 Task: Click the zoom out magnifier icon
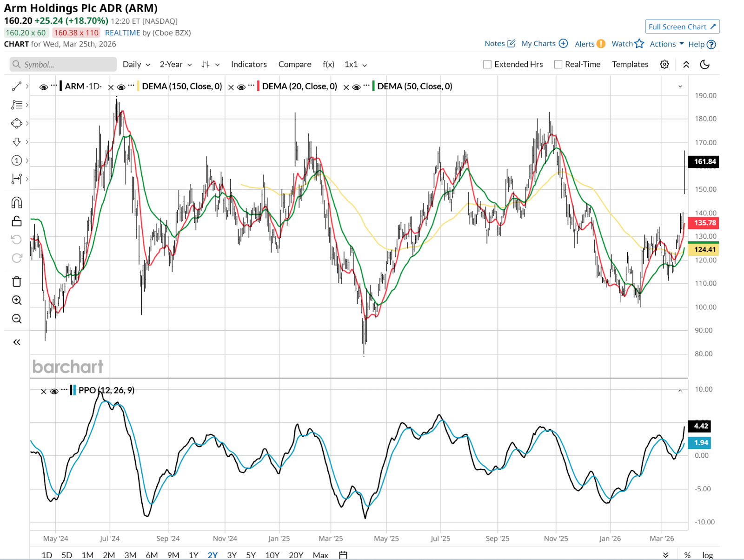click(17, 319)
